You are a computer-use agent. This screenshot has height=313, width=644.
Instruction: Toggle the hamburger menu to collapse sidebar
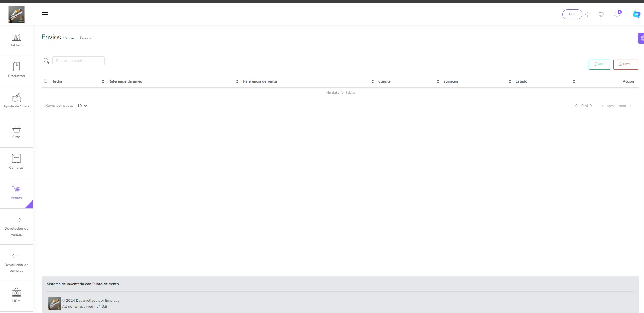(45, 14)
